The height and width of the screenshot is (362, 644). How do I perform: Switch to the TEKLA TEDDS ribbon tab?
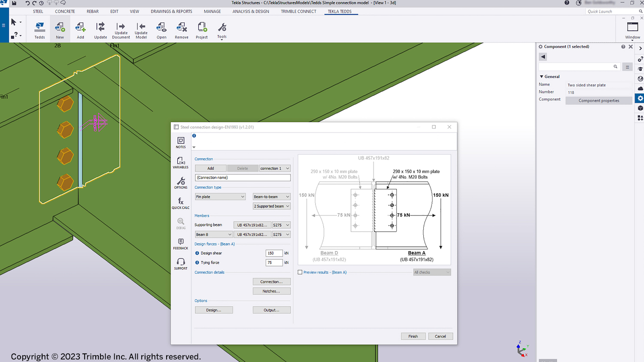coord(340,12)
